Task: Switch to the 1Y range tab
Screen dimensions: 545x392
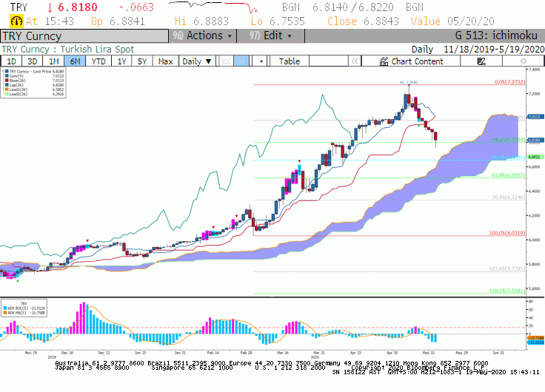Action: coord(121,61)
